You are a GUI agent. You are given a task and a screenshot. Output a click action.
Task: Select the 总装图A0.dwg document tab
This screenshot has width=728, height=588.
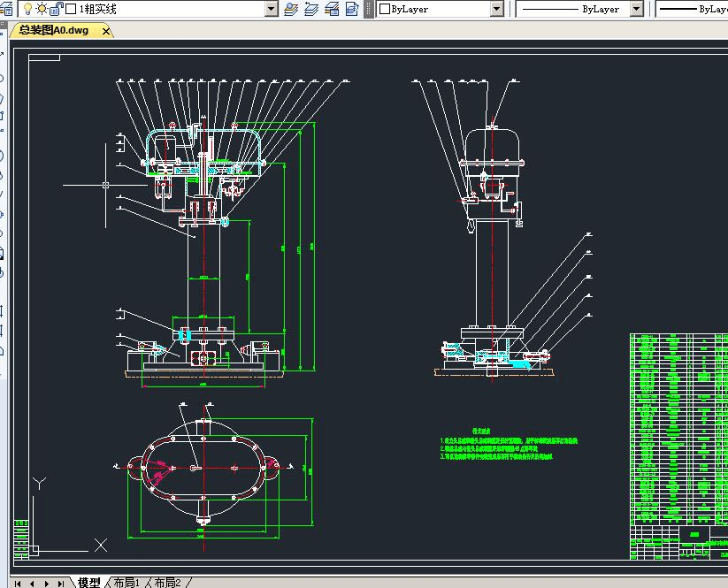click(x=53, y=30)
